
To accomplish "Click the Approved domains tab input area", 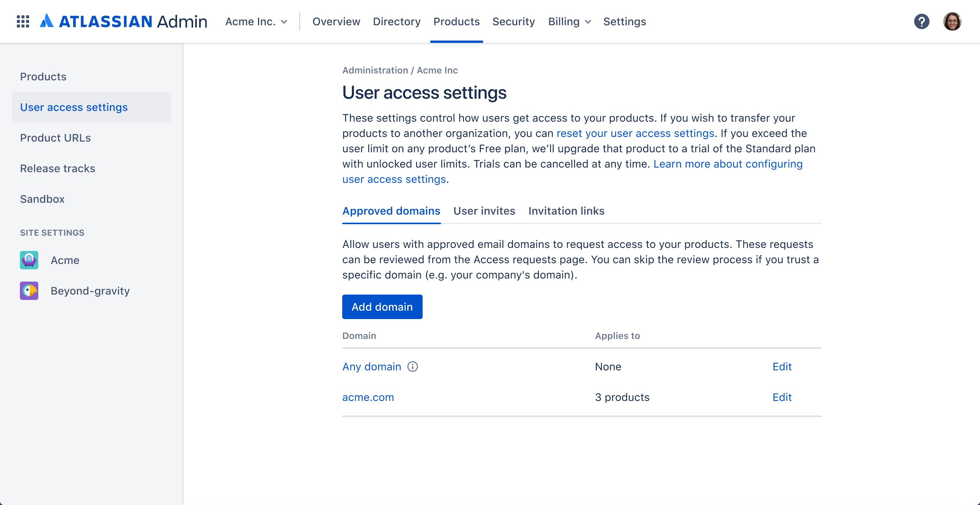I will coord(391,211).
